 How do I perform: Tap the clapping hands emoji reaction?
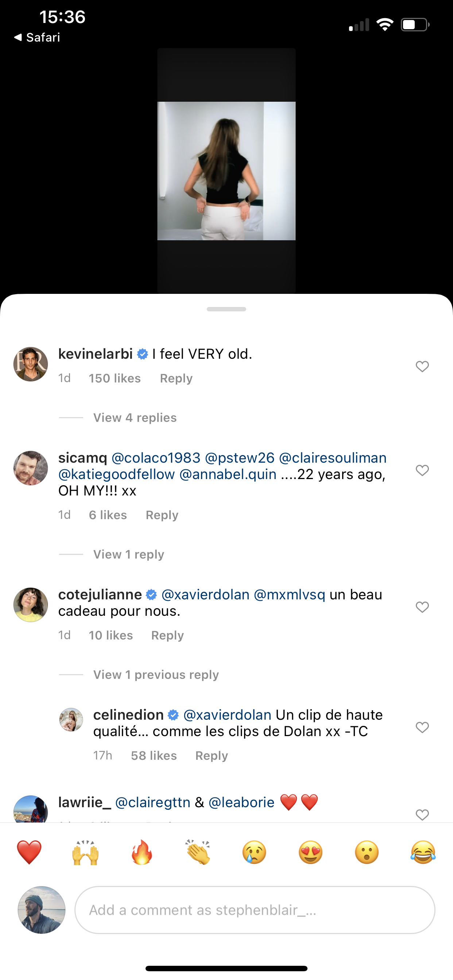click(x=198, y=852)
